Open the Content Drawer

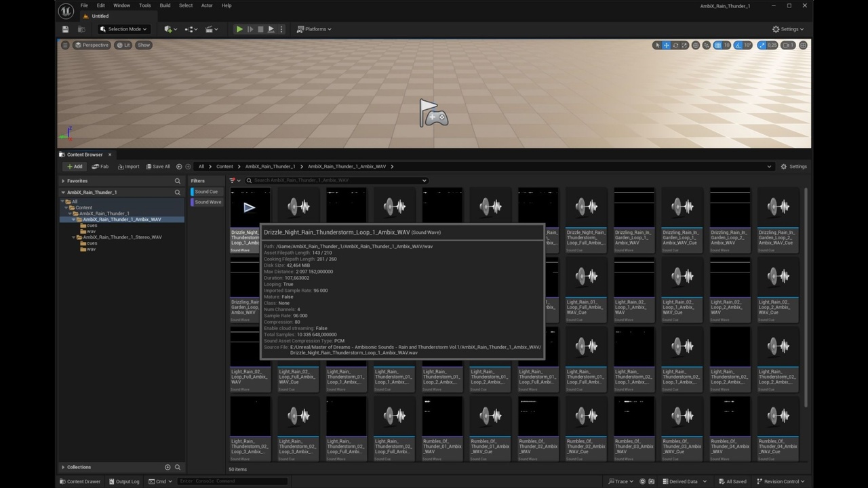[x=80, y=481]
